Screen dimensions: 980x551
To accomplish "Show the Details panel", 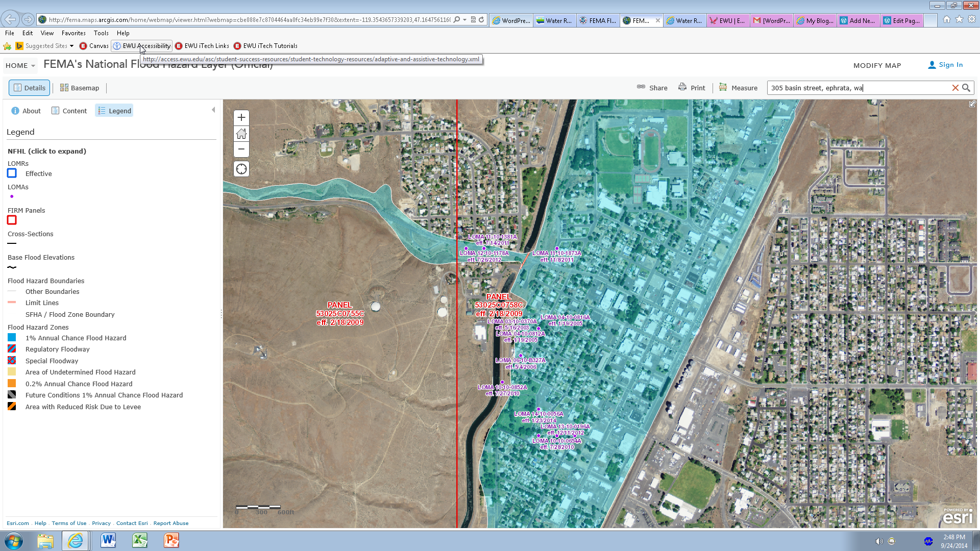I will 29,88.
